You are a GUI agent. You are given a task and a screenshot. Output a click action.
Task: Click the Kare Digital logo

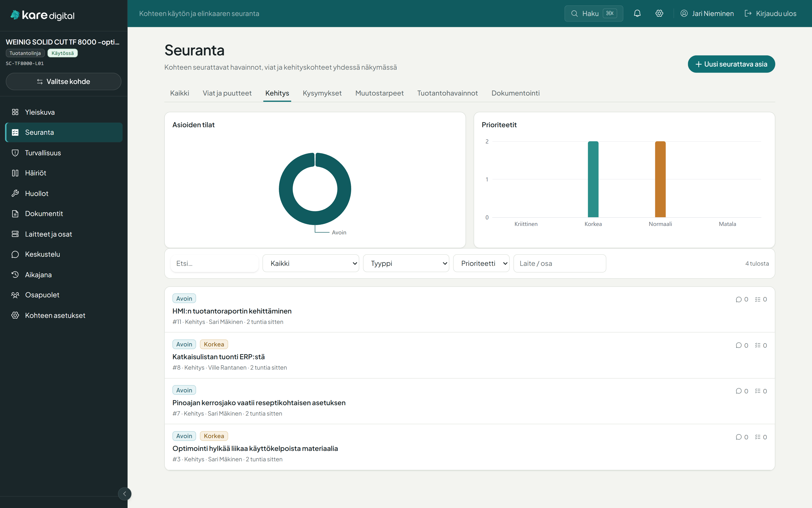click(x=42, y=15)
